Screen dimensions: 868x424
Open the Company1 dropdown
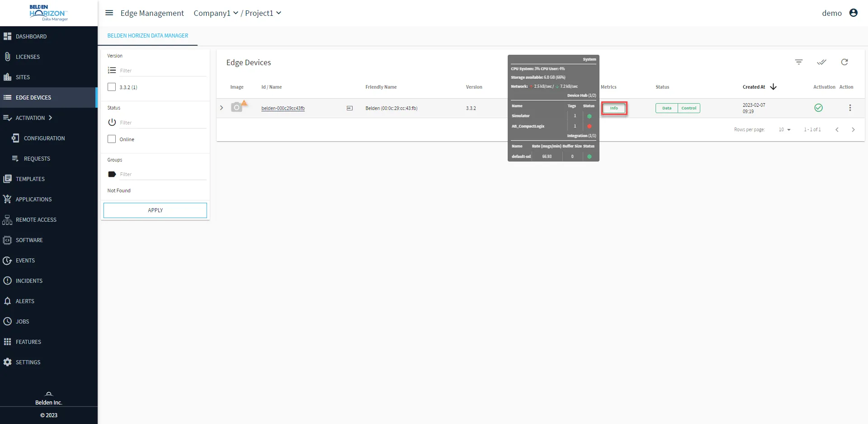216,13
